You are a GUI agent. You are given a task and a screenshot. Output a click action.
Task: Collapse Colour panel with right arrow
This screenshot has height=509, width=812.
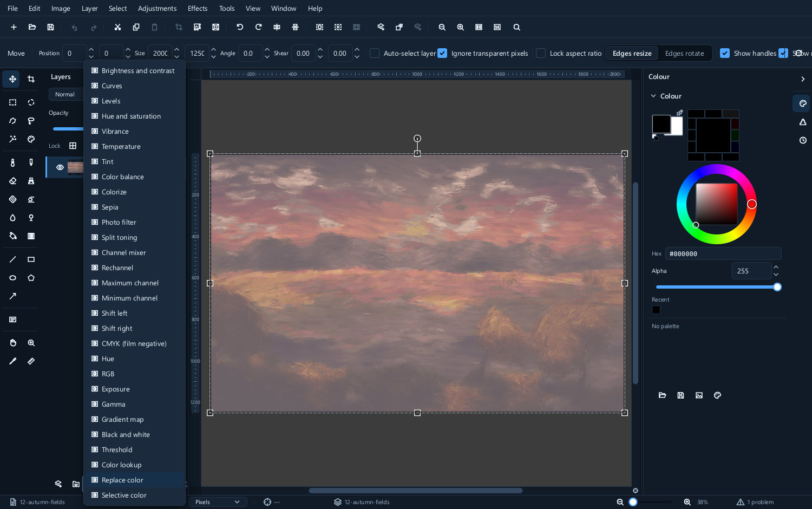(x=802, y=79)
